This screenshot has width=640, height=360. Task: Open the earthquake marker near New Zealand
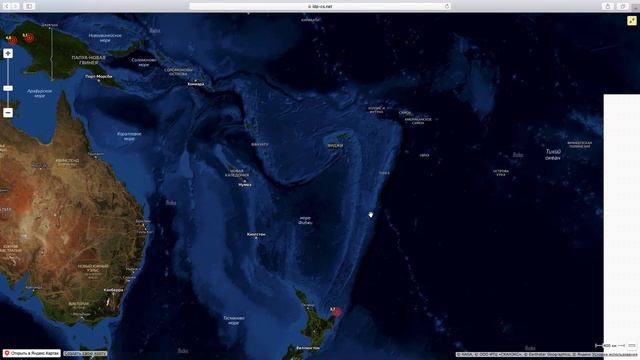click(x=337, y=313)
